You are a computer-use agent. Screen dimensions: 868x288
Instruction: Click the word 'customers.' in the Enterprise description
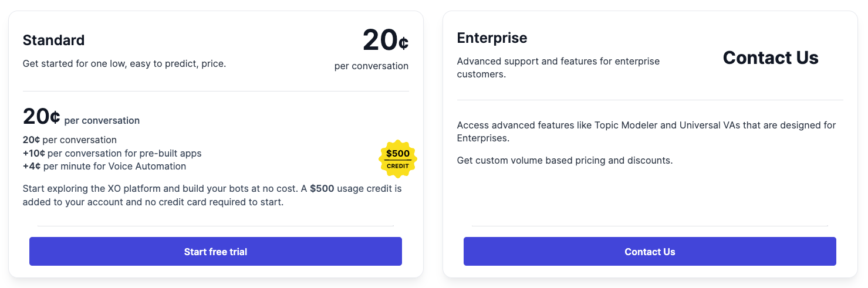pos(481,74)
